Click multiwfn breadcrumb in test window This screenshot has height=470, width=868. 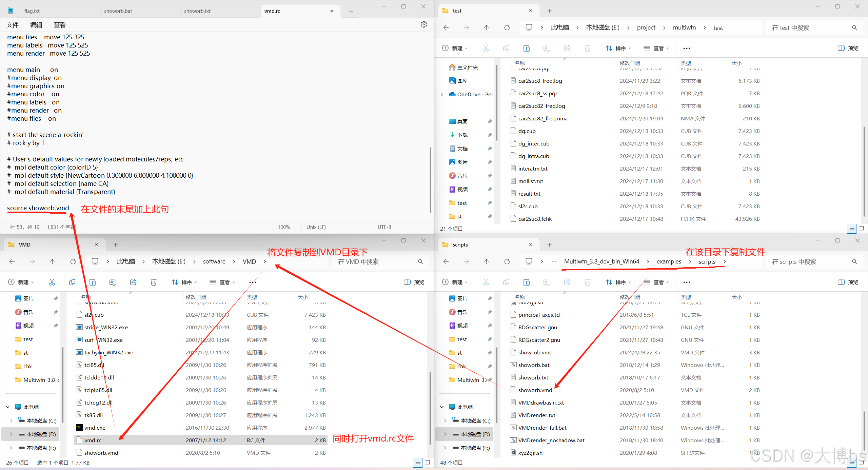684,27
